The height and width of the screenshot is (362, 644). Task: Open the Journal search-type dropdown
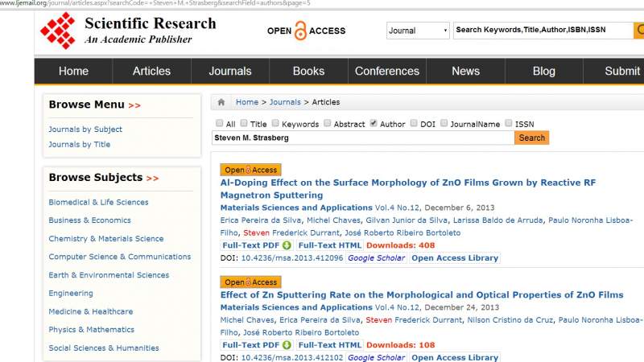418,31
